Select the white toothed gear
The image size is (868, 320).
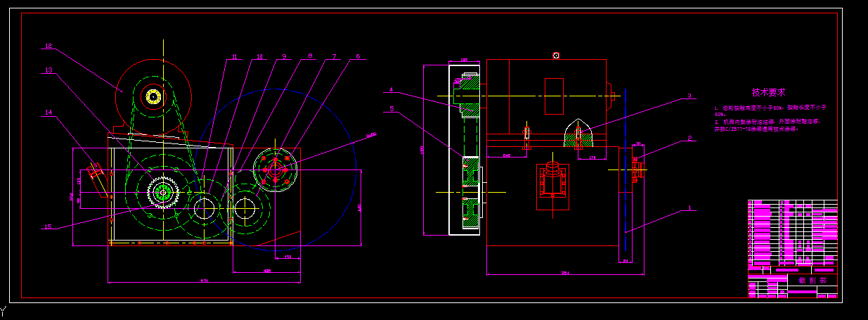(163, 192)
